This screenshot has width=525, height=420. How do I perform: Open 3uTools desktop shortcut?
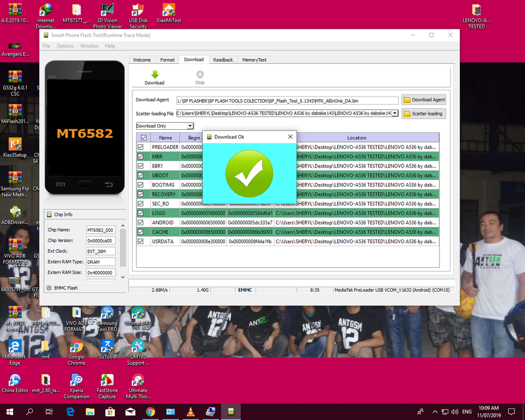point(107,350)
